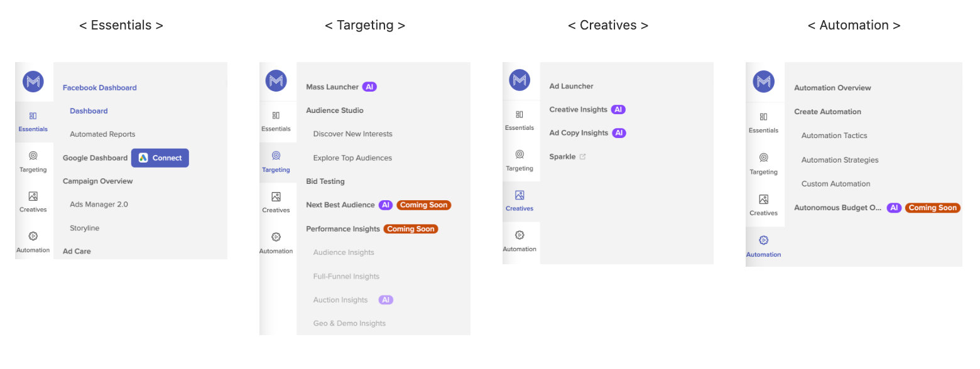This screenshot has height=369, width=980.
Task: Click the Automation gear icon in Automation panel
Action: coord(763,240)
